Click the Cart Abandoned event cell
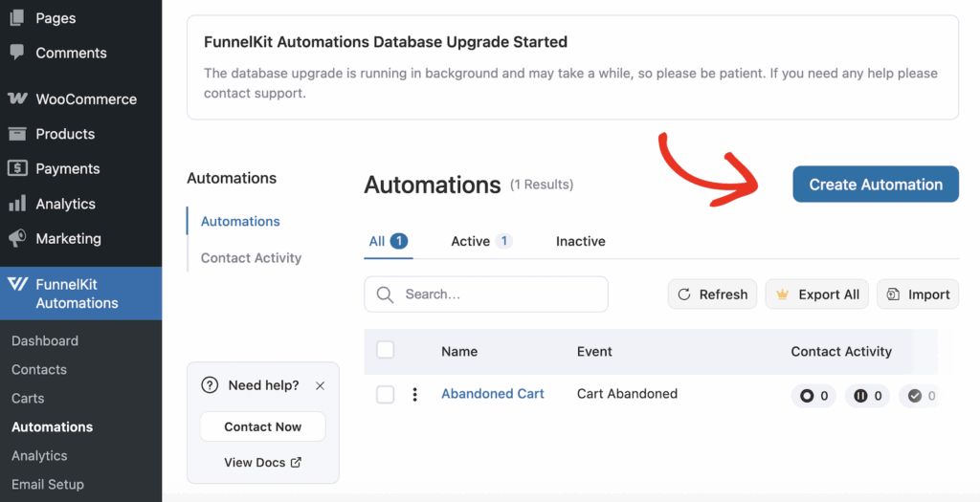The image size is (980, 502). 627,394
